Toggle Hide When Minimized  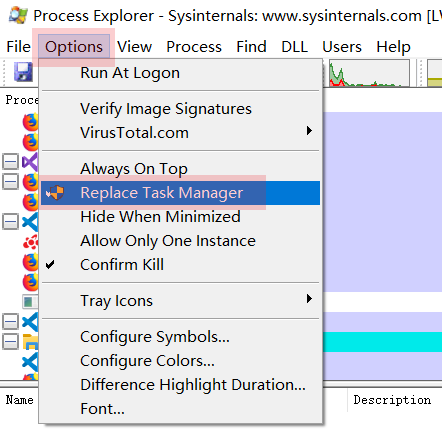[x=180, y=217]
